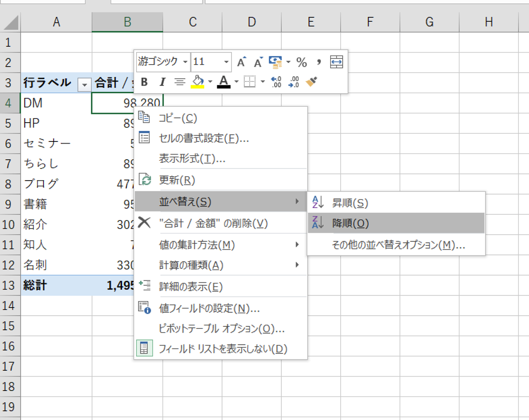Increase font size with large A icon
Image resolution: width=529 pixels, height=420 pixels.
(241, 62)
